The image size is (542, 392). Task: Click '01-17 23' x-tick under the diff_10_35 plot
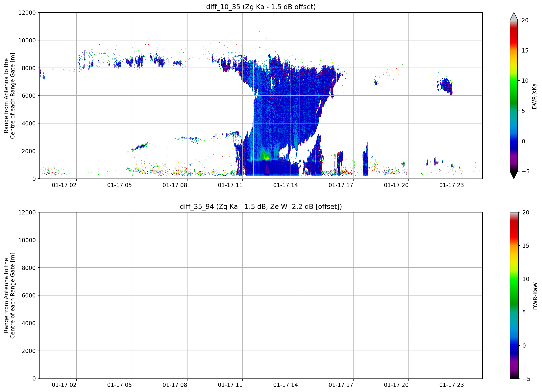point(451,185)
